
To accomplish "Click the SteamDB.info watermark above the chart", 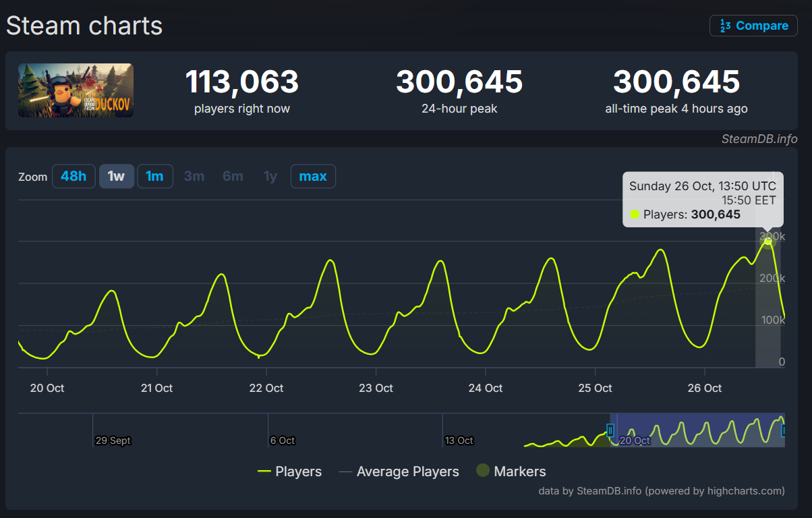I will click(x=759, y=139).
